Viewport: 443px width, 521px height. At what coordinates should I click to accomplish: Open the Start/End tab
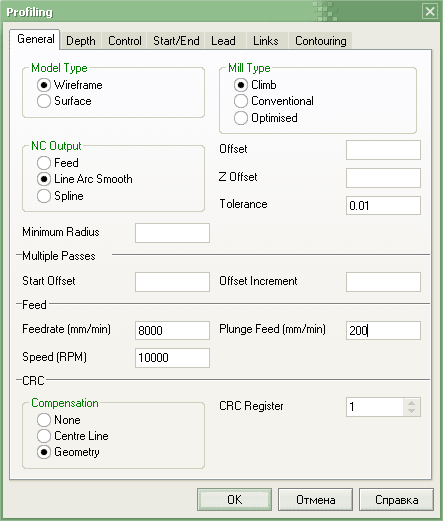pos(176,41)
